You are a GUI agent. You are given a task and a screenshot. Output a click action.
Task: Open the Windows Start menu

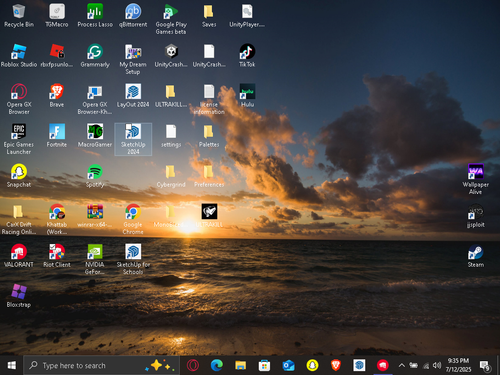click(x=12, y=365)
